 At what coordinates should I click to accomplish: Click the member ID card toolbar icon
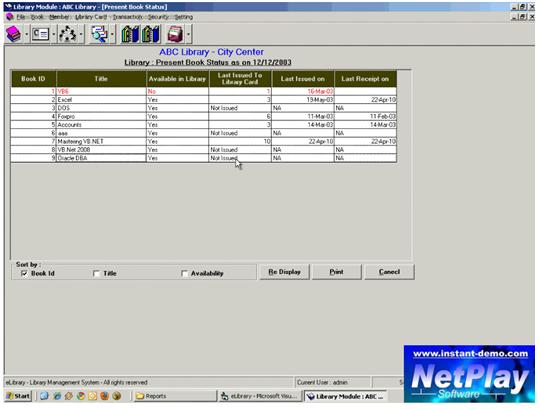point(40,34)
